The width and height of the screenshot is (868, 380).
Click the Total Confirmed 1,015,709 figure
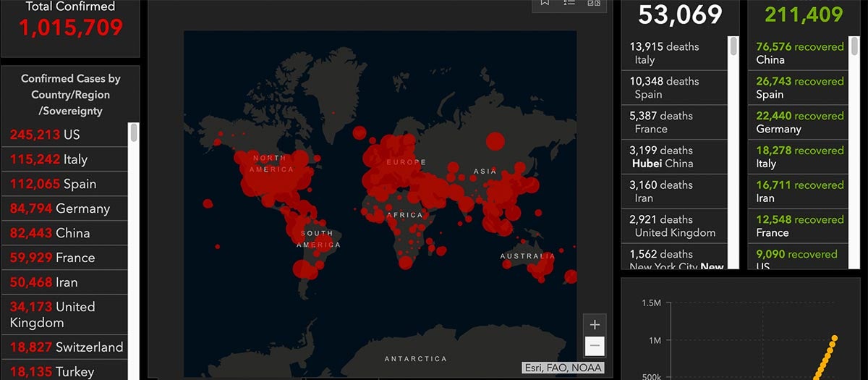(x=70, y=28)
